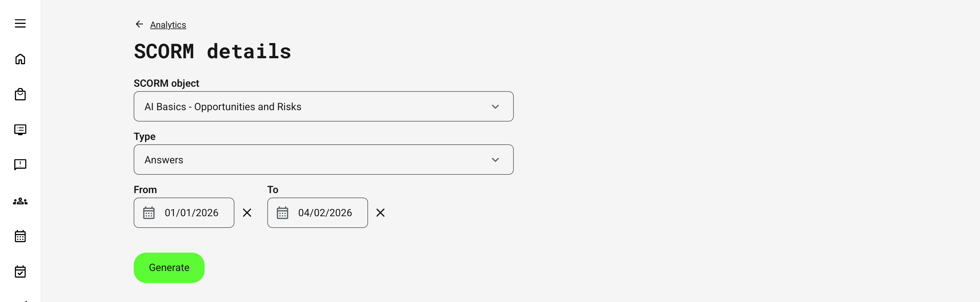The image size is (980, 302).
Task: Select the calendar-with-checkmark icon in the sidebar
Action: coord(20,271)
